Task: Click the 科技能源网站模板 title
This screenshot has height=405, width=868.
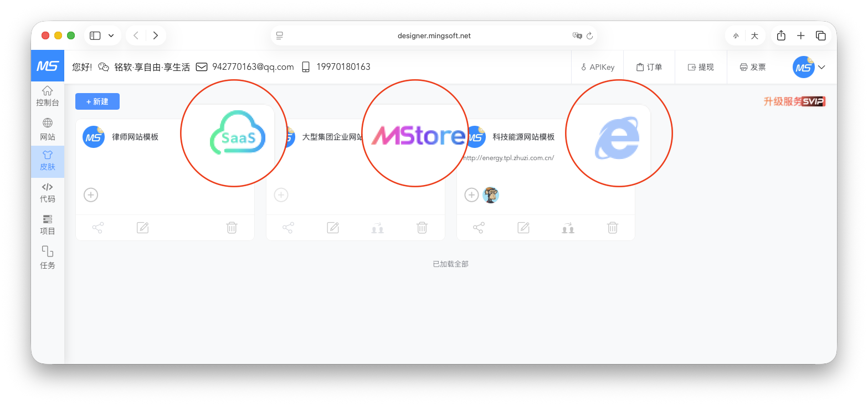Action: pyautogui.click(x=523, y=137)
